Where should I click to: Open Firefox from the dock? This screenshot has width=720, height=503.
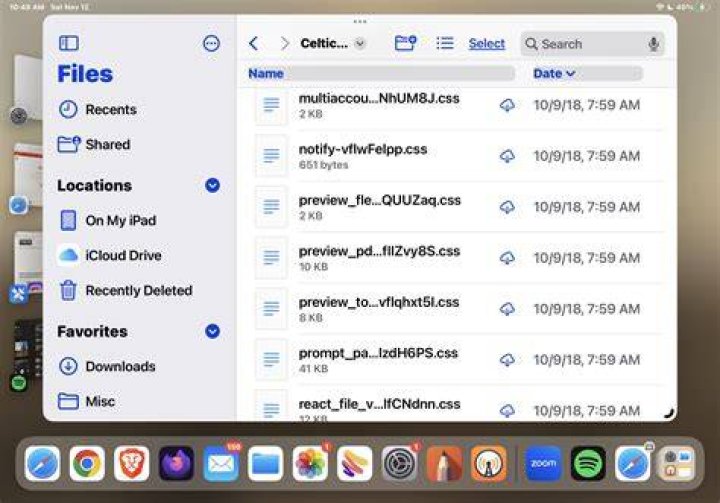(176, 463)
